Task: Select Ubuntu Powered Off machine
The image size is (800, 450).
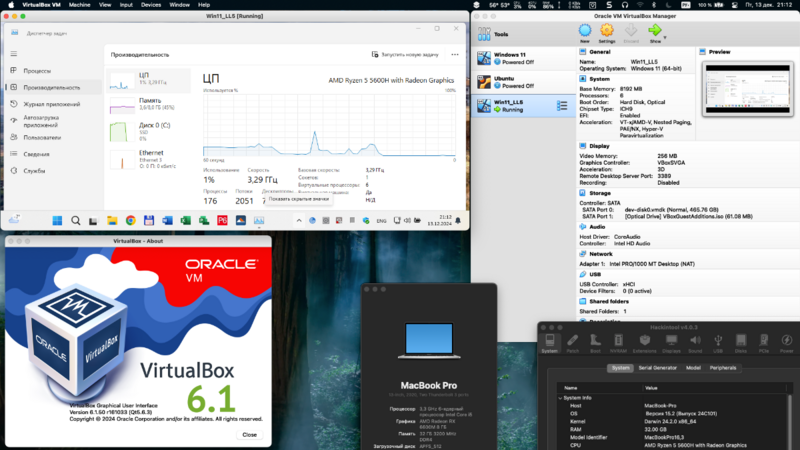Action: 523,82
